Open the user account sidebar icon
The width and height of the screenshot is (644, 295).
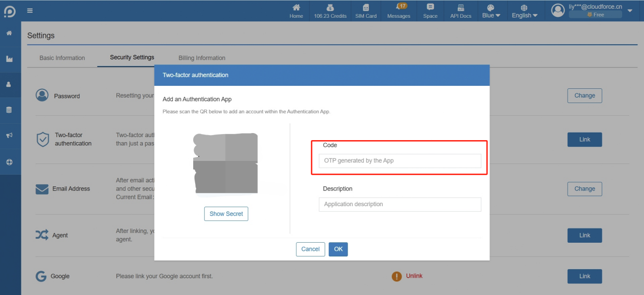(9, 84)
